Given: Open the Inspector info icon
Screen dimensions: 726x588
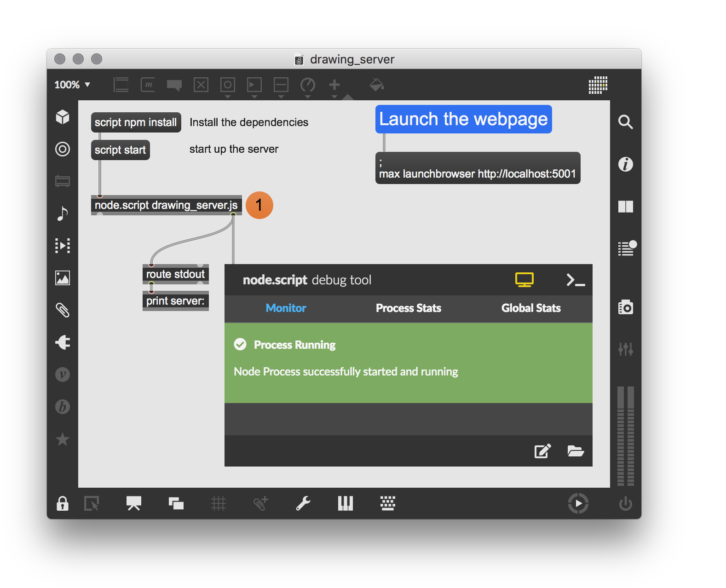Looking at the screenshot, I should (x=625, y=164).
